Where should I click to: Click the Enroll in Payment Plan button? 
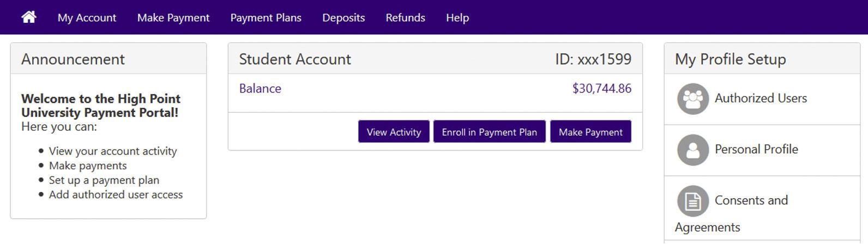pos(489,132)
